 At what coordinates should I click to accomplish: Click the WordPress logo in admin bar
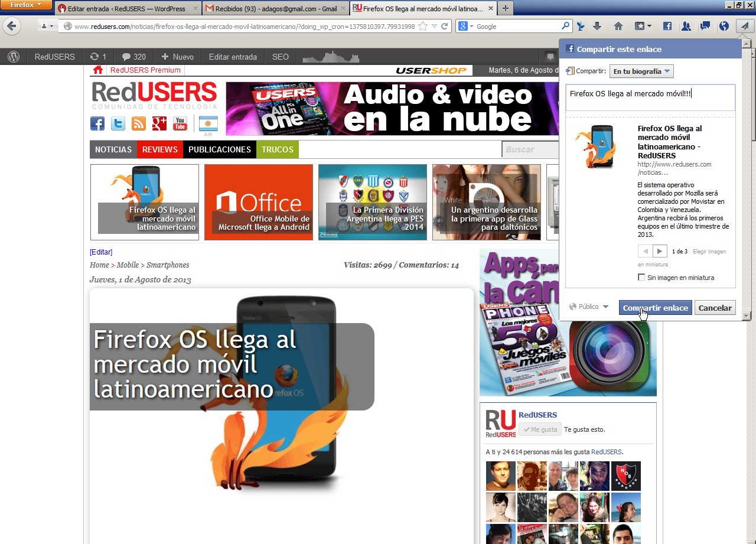point(14,57)
